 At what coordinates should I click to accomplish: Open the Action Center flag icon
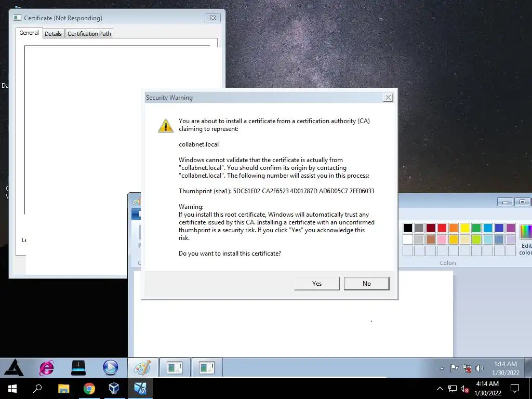(454, 368)
